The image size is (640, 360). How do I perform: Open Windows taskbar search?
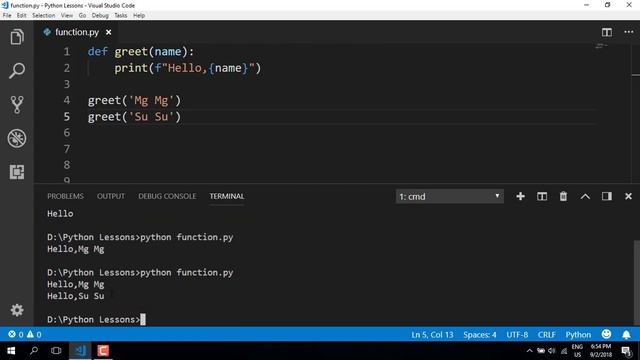[34, 351]
